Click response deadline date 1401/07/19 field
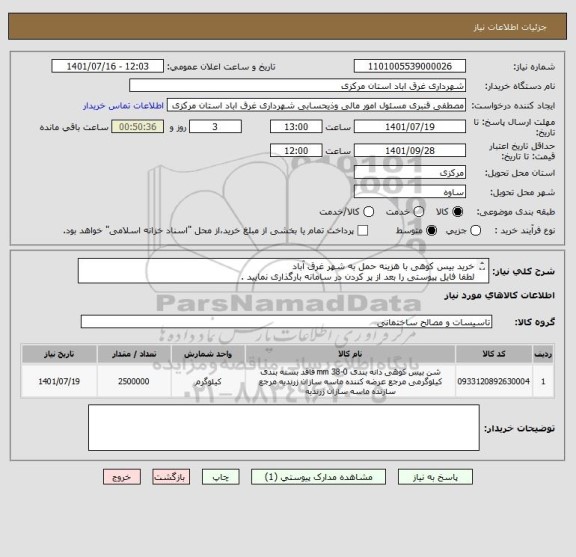 410,127
